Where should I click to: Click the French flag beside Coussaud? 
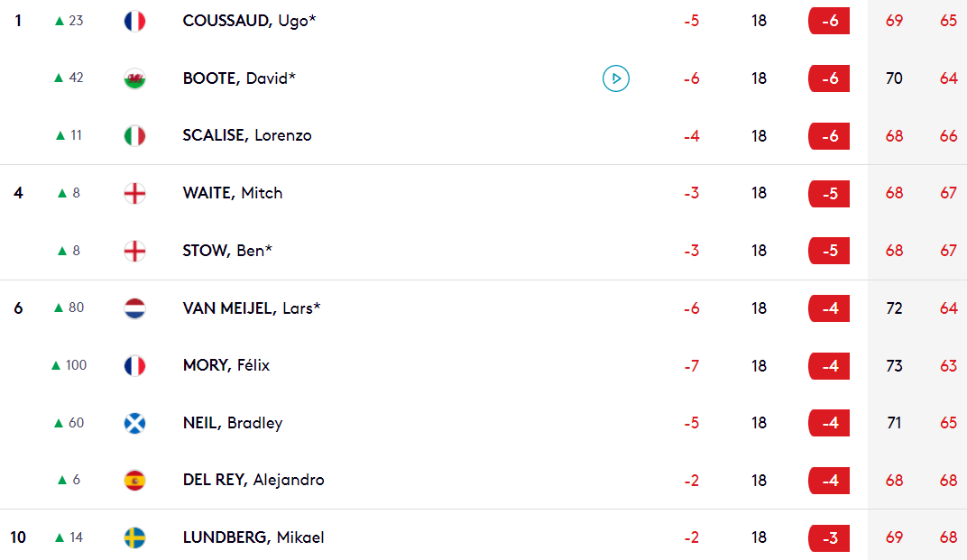pyautogui.click(x=134, y=21)
